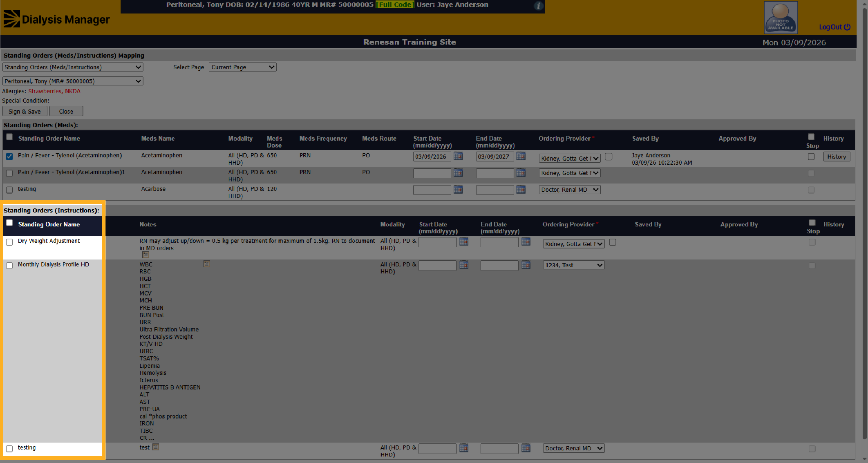
Task: Check the Monthly Dialysis Profile HD instruction
Action: [9, 266]
